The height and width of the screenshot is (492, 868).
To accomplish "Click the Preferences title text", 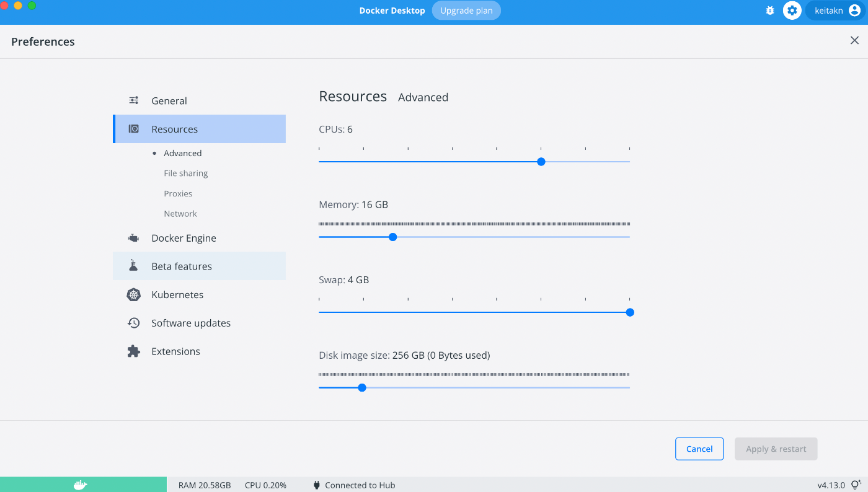I will pyautogui.click(x=43, y=42).
